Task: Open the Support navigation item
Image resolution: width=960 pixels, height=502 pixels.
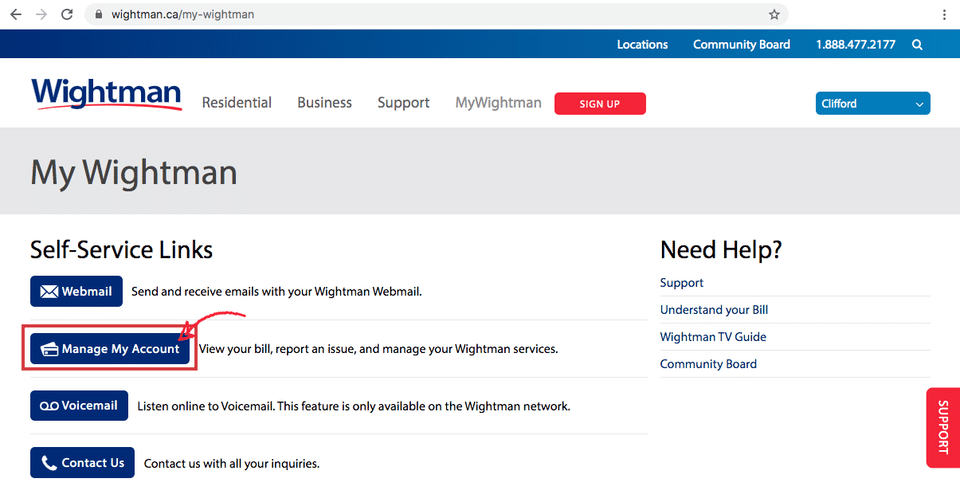Action: [403, 103]
